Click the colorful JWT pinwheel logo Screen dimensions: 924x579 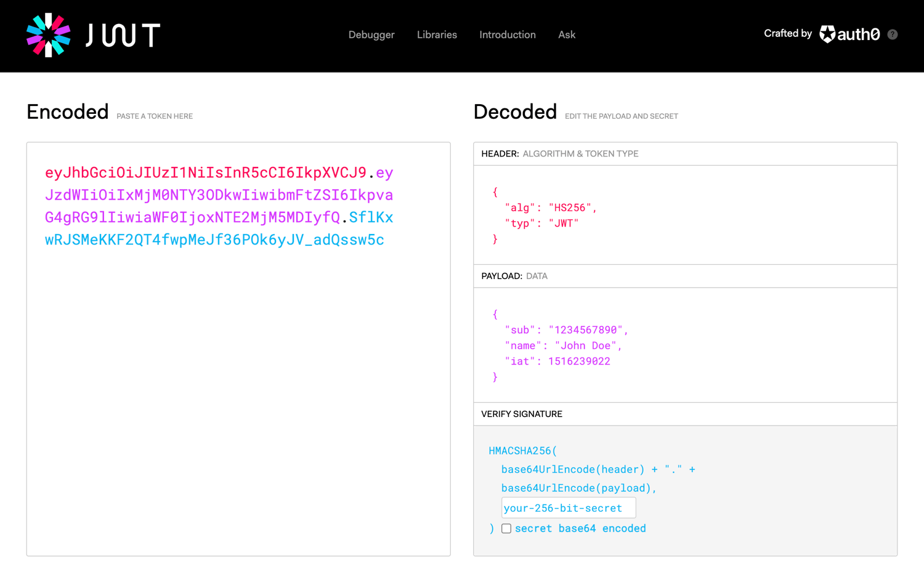point(49,35)
